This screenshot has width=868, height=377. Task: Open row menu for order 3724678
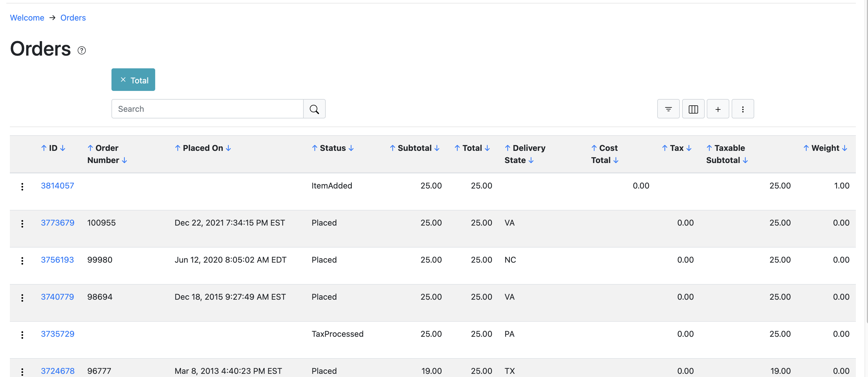coord(22,371)
